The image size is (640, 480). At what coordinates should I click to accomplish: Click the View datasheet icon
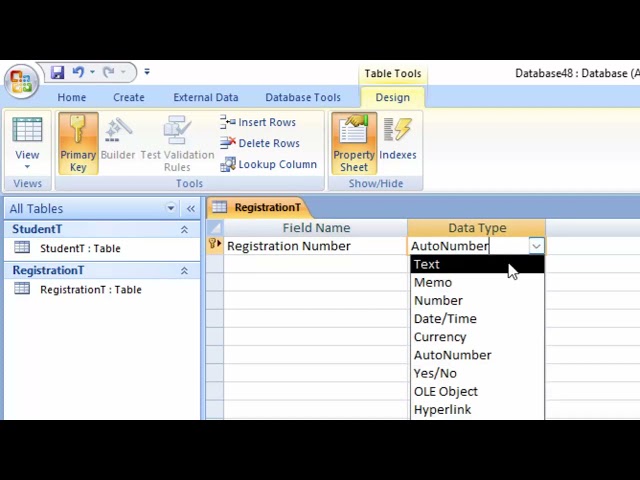tap(27, 130)
